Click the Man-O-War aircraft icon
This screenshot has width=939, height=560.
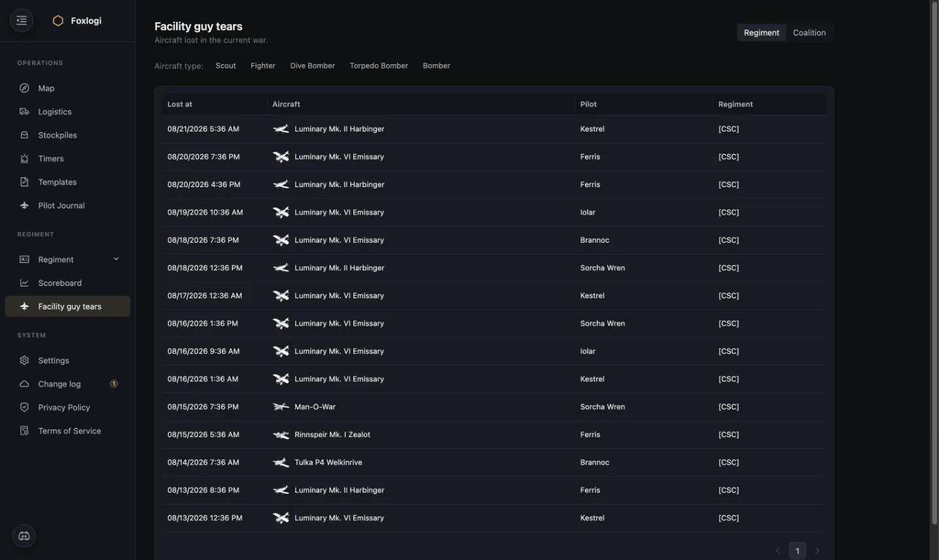tap(281, 407)
